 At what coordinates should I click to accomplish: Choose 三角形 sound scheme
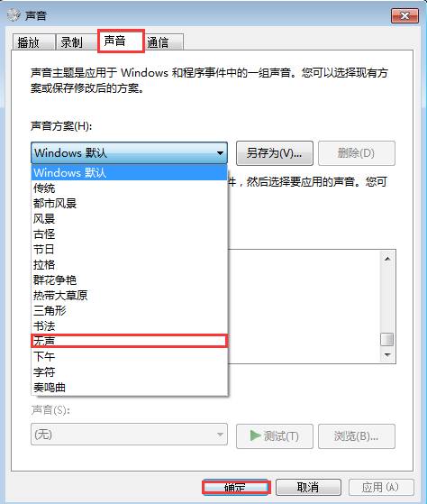tap(130, 311)
